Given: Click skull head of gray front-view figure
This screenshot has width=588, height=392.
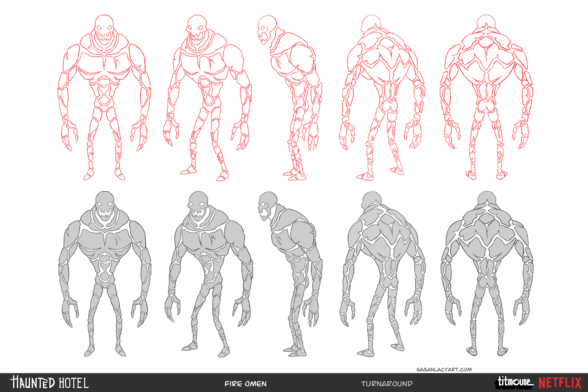Looking at the screenshot, I should point(105,205).
